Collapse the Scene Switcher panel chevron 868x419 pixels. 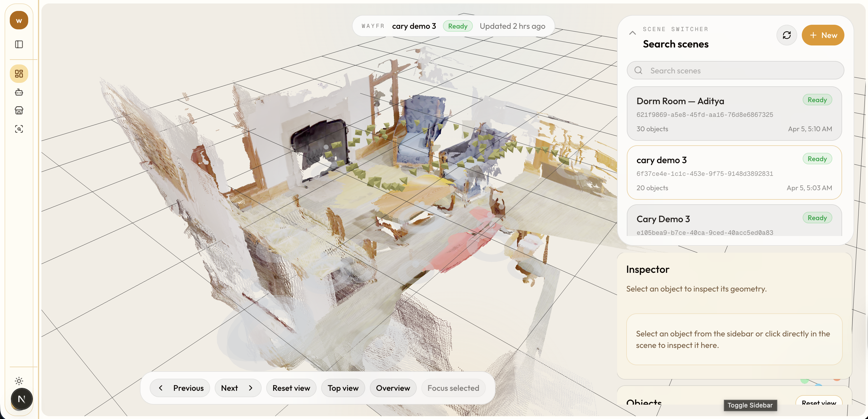pos(633,33)
